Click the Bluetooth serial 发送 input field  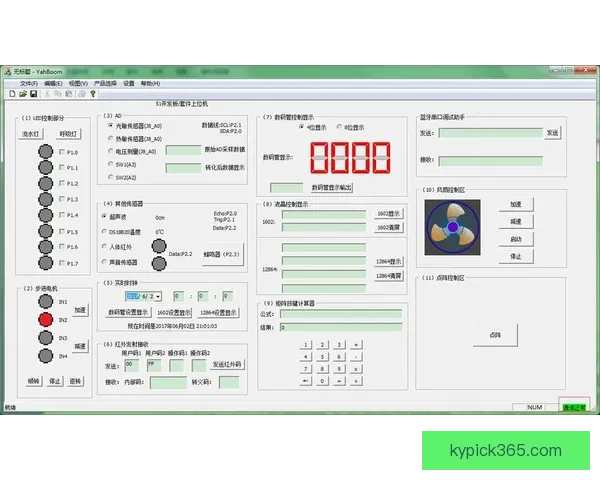tap(490, 133)
